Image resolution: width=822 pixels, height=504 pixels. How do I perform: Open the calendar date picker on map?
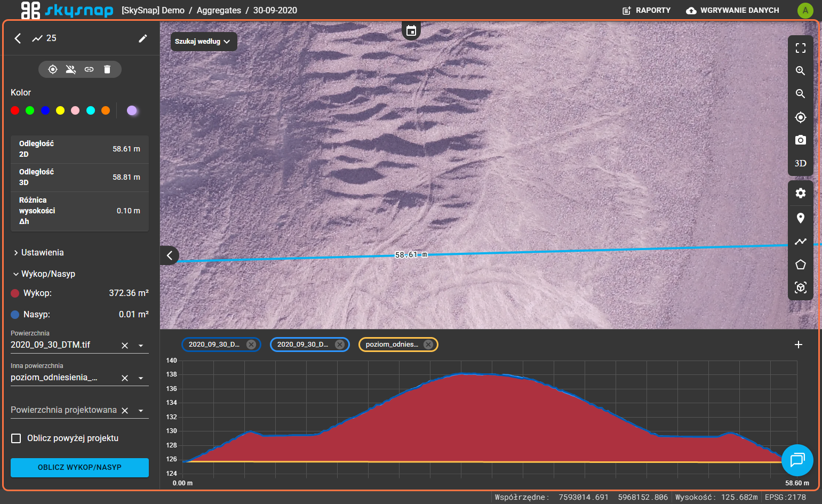[x=411, y=31]
